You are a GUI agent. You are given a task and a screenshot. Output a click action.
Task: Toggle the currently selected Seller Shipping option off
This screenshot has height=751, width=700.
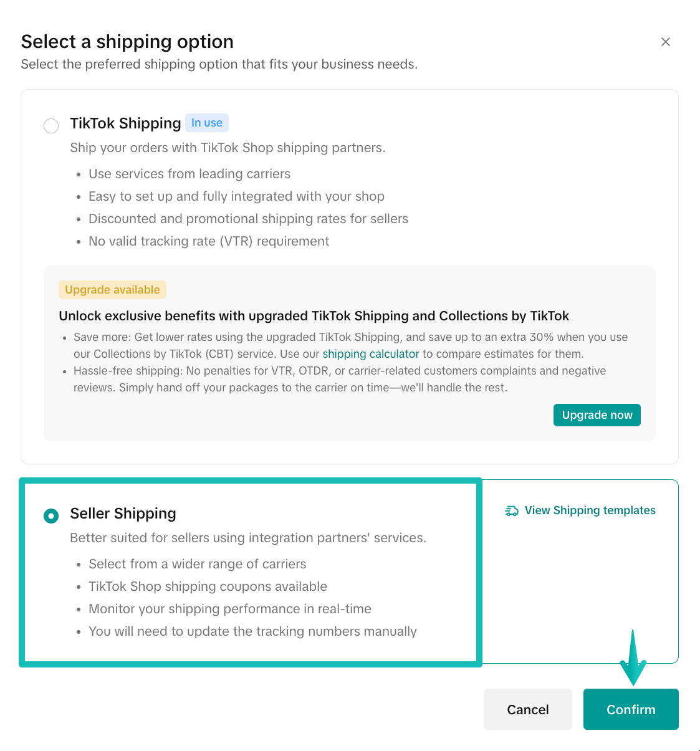tap(50, 515)
